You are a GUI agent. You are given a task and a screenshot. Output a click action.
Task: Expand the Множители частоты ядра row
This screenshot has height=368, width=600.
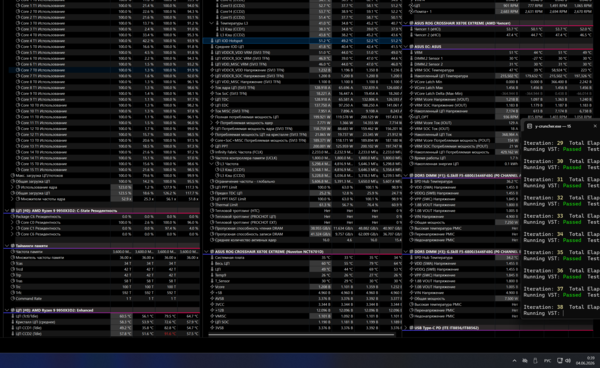click(12, 199)
